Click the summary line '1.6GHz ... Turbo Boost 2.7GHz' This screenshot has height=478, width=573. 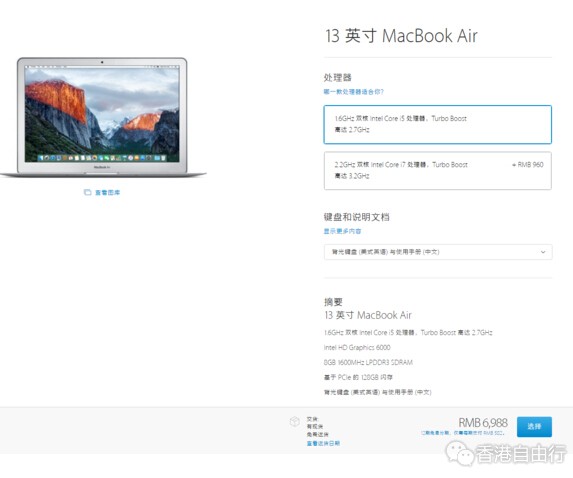(x=408, y=333)
